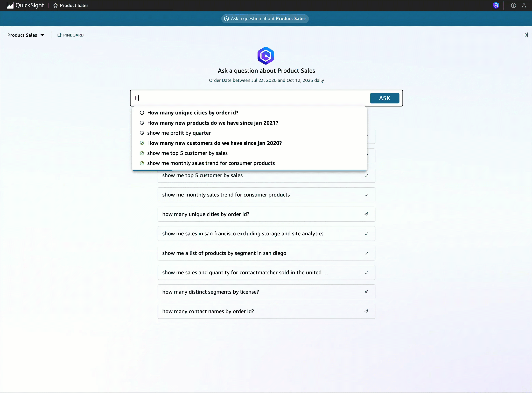Image resolution: width=532 pixels, height=393 pixels.
Task: Expand the Product Sales topic dropdown
Action: coord(26,35)
